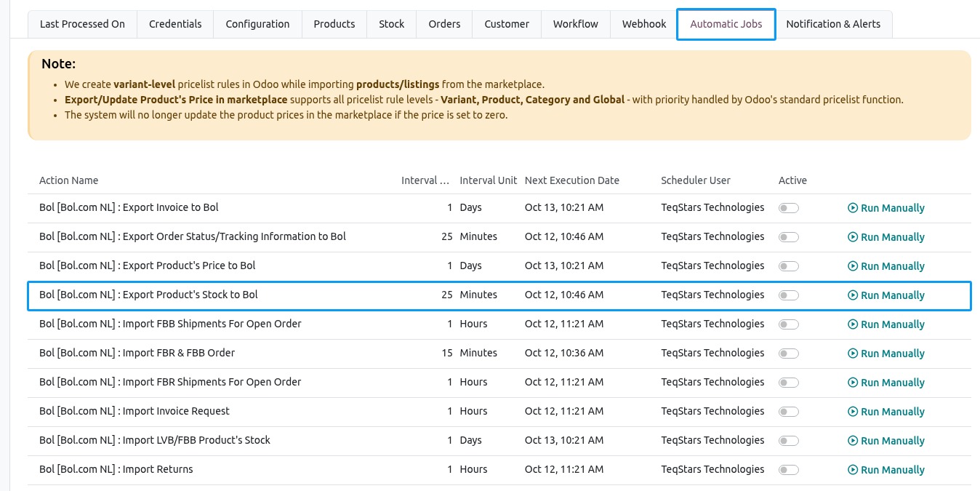This screenshot has width=980, height=491.
Task: Select the Automatic Jobs tab
Action: click(726, 24)
